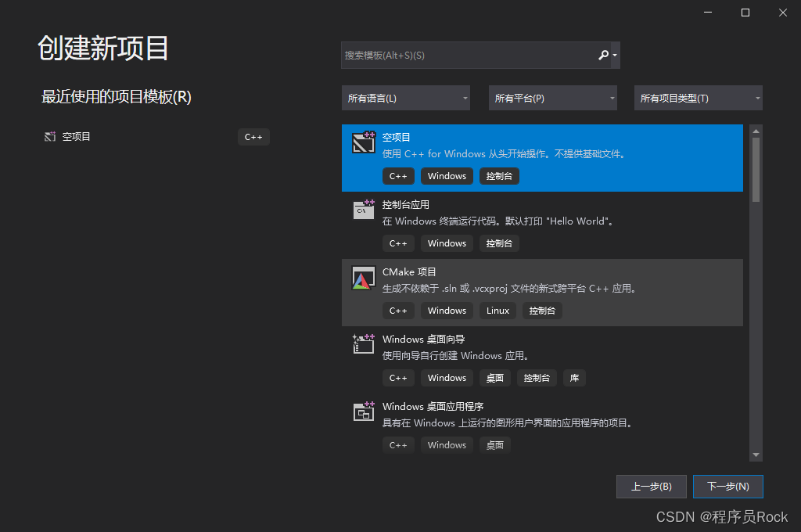801x532 pixels.
Task: Click the recent template 空项目 icon
Action: pos(50,136)
